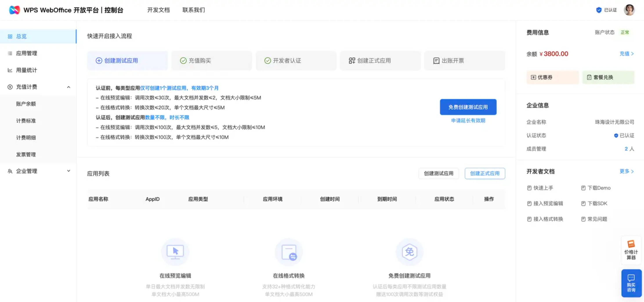This screenshot has height=302, width=644.
Task: Open 更多 developer documents
Action: tap(626, 171)
